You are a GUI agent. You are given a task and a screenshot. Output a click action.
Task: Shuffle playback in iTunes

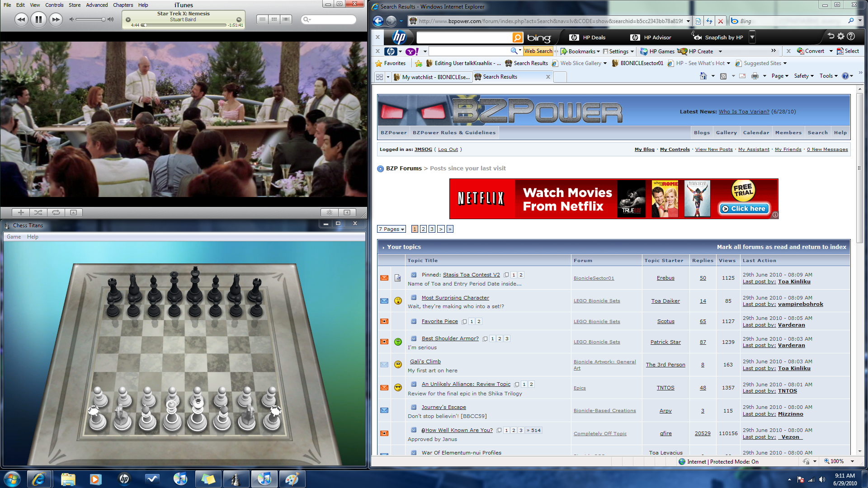point(38,212)
